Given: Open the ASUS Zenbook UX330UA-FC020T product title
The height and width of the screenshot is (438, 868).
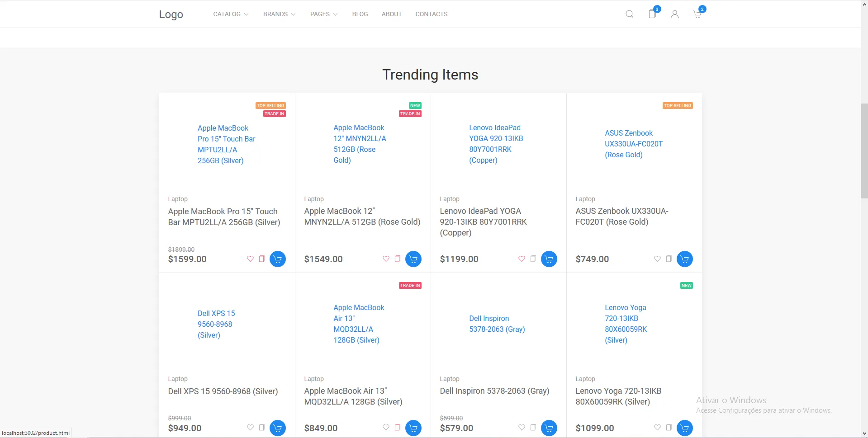Looking at the screenshot, I should coord(621,217).
